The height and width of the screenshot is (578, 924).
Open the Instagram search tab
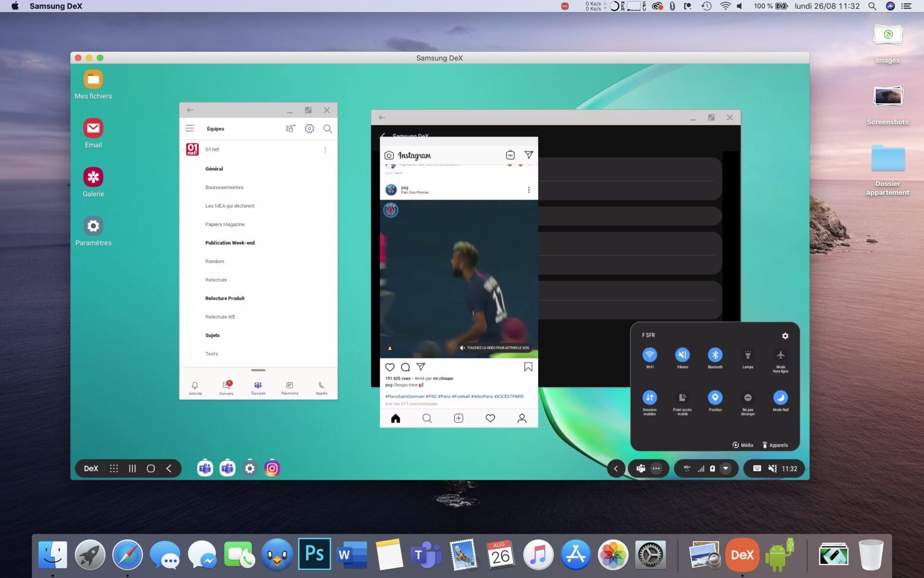(427, 419)
